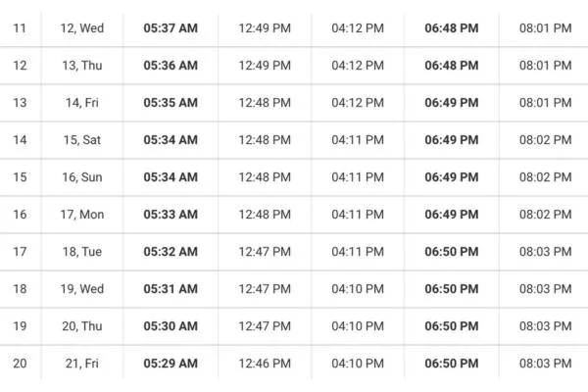Click the 05:35 AM time cell

(171, 103)
